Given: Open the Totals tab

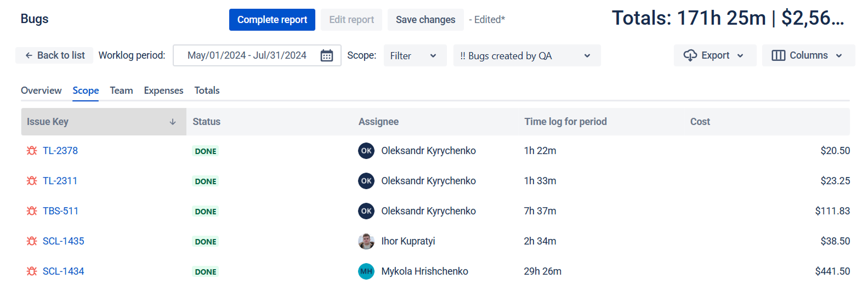Looking at the screenshot, I should pyautogui.click(x=207, y=90).
